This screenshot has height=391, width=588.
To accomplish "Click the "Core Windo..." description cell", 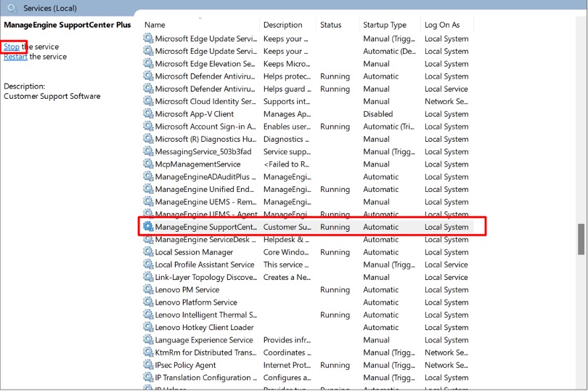I will tap(286, 252).
